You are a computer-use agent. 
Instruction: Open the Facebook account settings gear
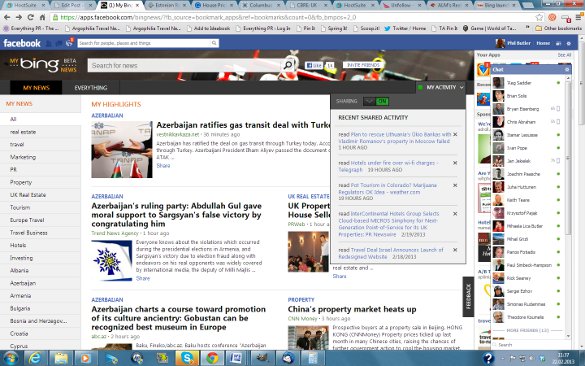click(x=569, y=43)
